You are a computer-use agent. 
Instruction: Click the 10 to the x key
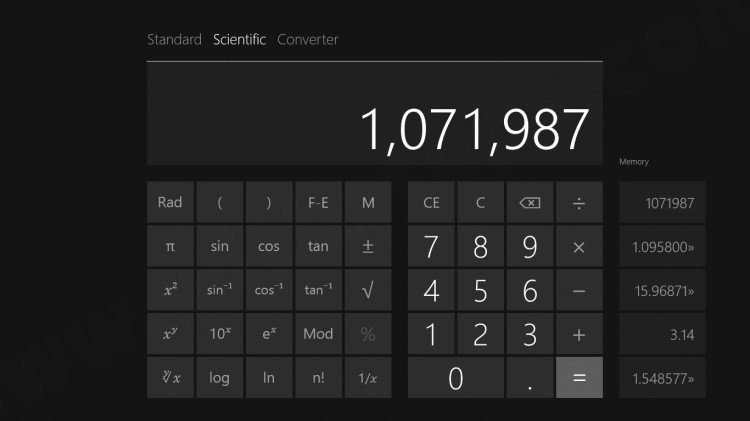tap(220, 334)
